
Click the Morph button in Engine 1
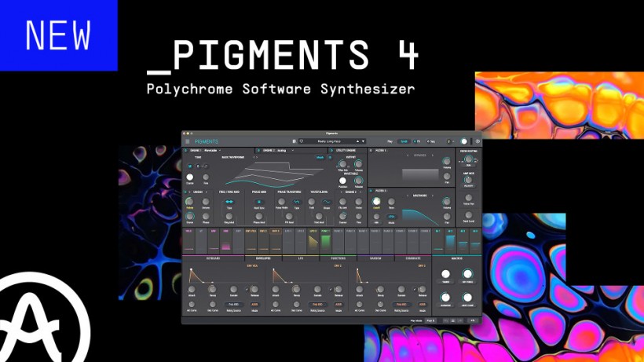tap(320, 157)
